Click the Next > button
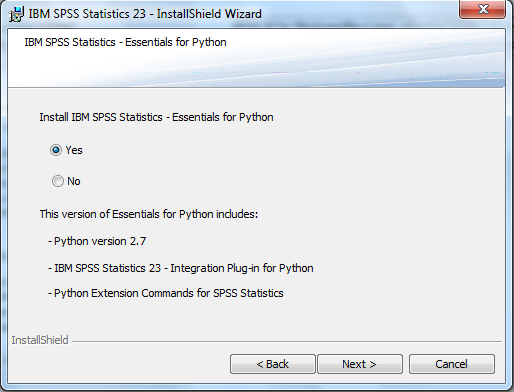This screenshot has width=514, height=392. tap(360, 364)
